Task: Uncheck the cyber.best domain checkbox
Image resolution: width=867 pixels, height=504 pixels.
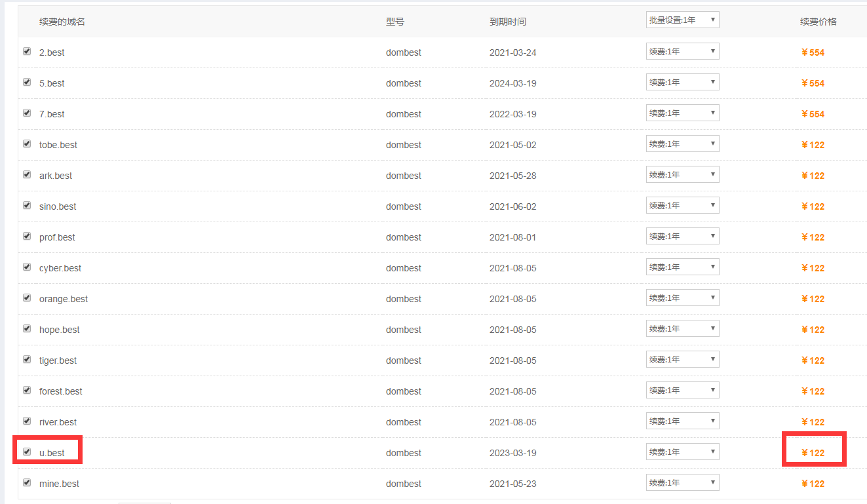Action: [27, 267]
